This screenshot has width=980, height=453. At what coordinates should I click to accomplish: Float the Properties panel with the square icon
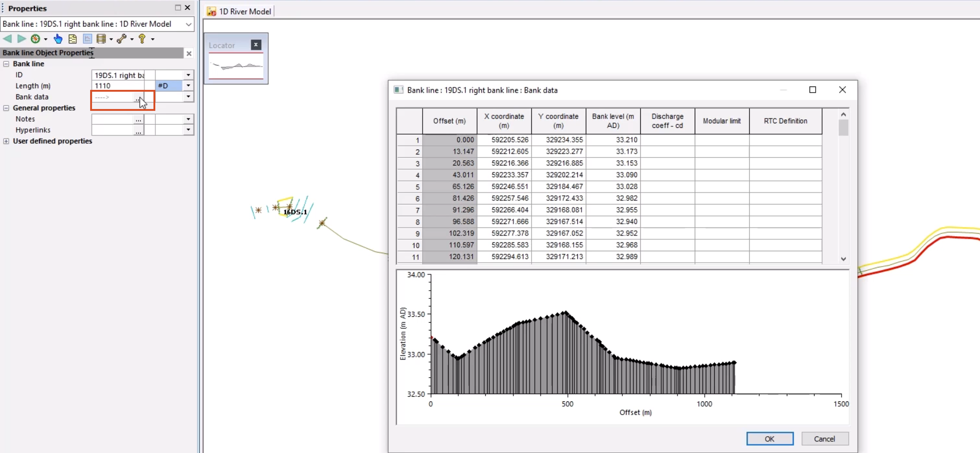[x=178, y=8]
